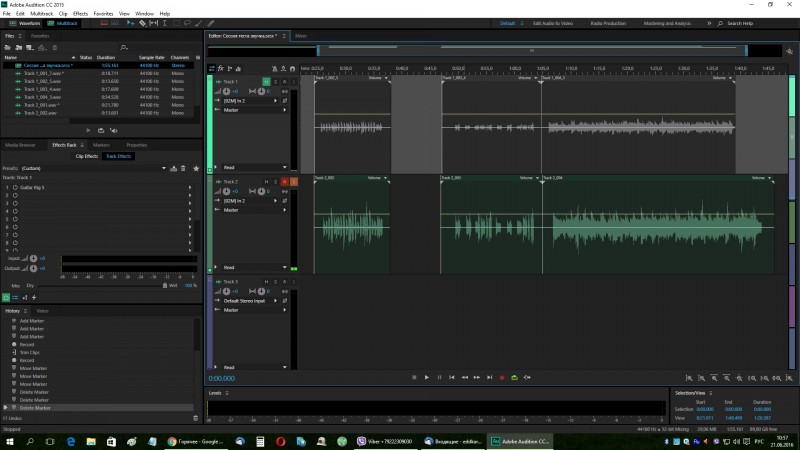Viewport: 800px width, 450px height.
Task: Open Track 1 Master output dropdown
Action: 255,110
